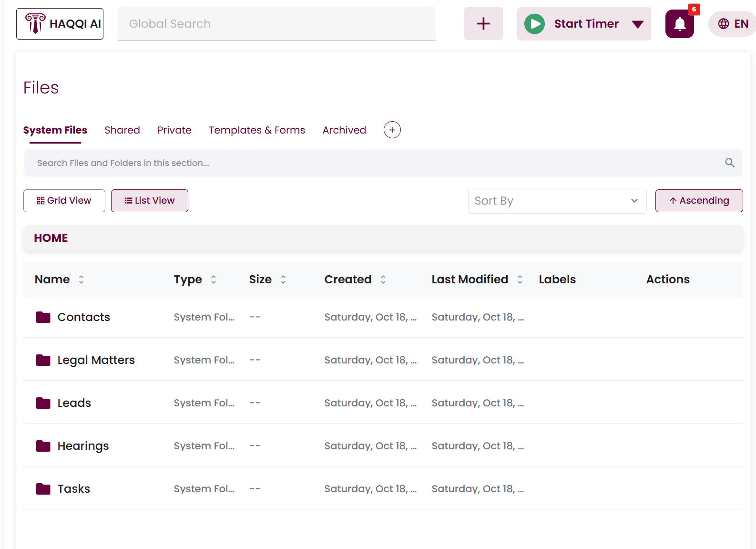The height and width of the screenshot is (549, 756).
Task: Click the Search Files and Folders field
Action: pos(383,163)
